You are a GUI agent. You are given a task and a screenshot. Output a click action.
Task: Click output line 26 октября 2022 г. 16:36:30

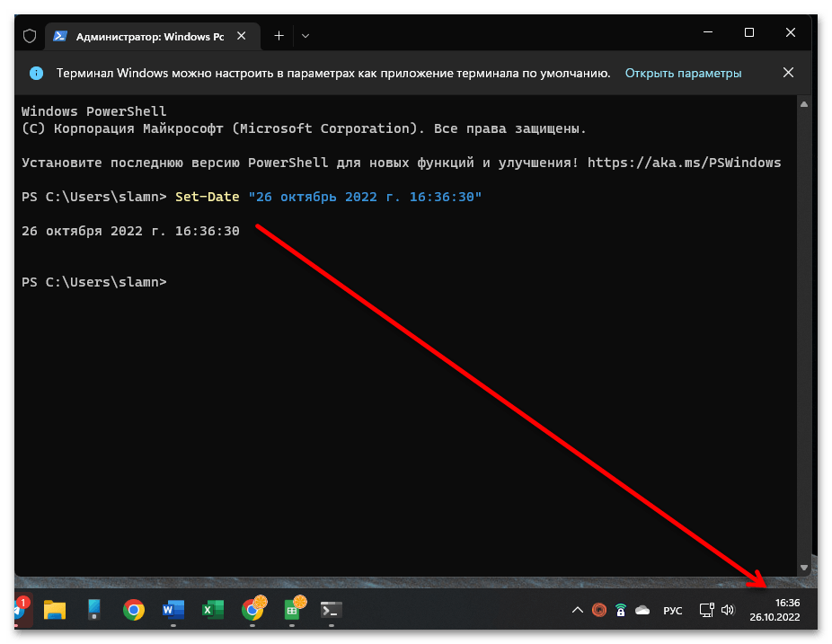[130, 231]
